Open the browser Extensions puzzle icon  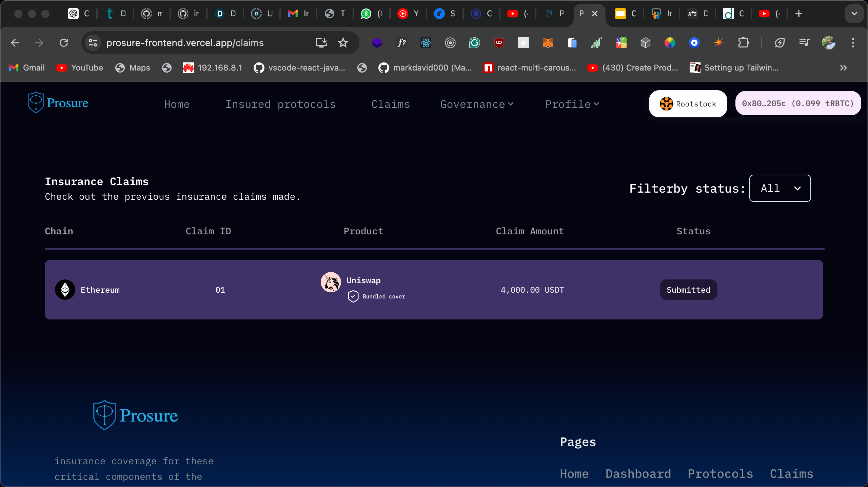pyautogui.click(x=743, y=43)
